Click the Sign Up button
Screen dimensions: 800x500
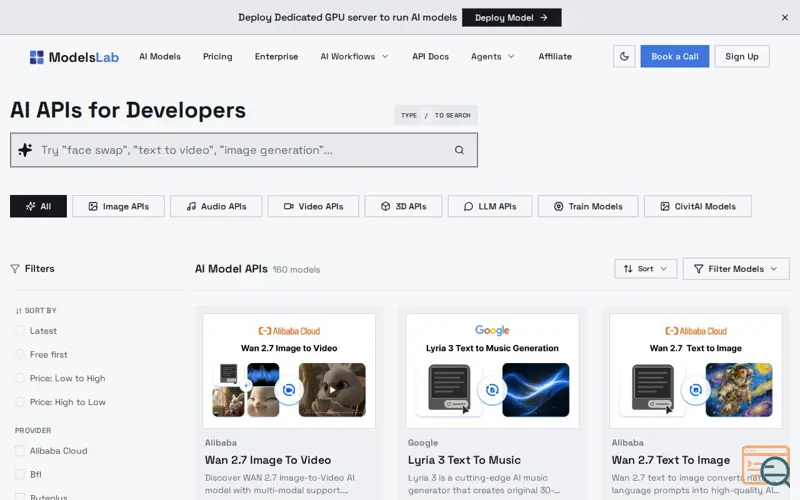pyautogui.click(x=742, y=57)
